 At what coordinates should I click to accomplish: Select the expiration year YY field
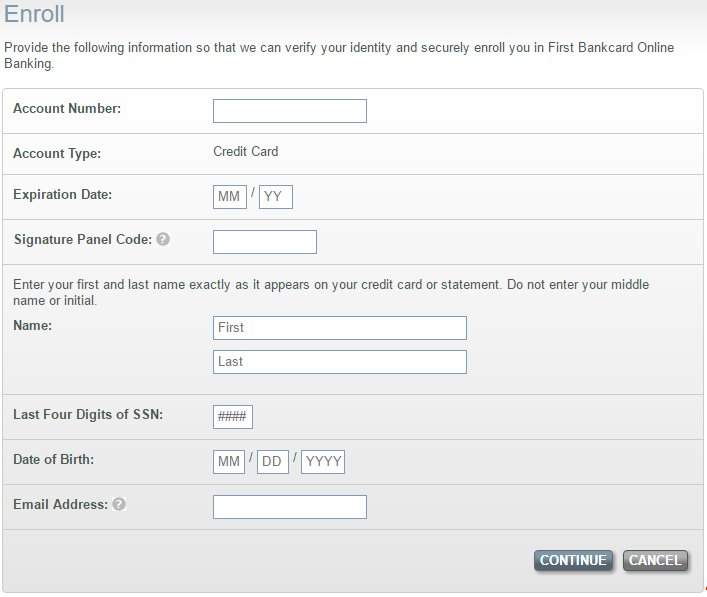click(276, 197)
